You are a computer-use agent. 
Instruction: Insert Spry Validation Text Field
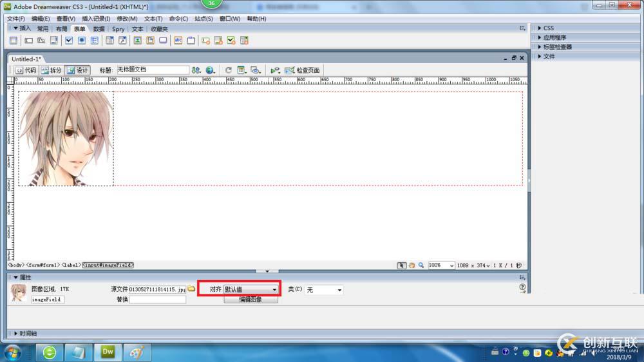[206, 41]
